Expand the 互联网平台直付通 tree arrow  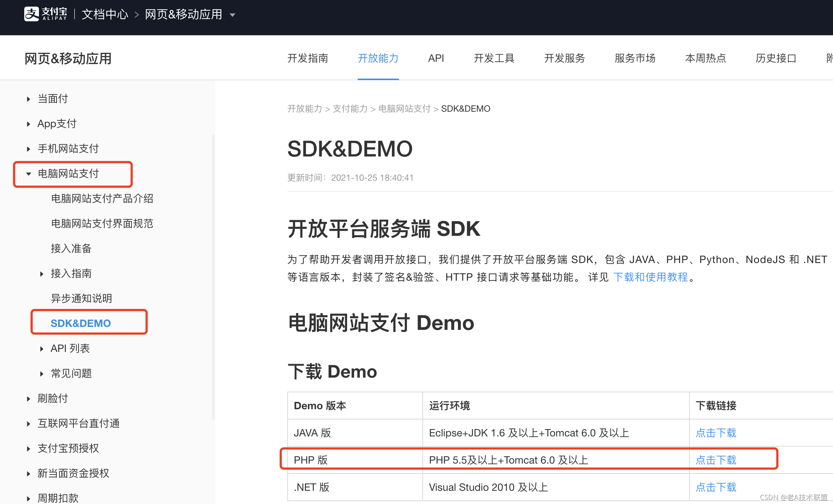pos(28,424)
